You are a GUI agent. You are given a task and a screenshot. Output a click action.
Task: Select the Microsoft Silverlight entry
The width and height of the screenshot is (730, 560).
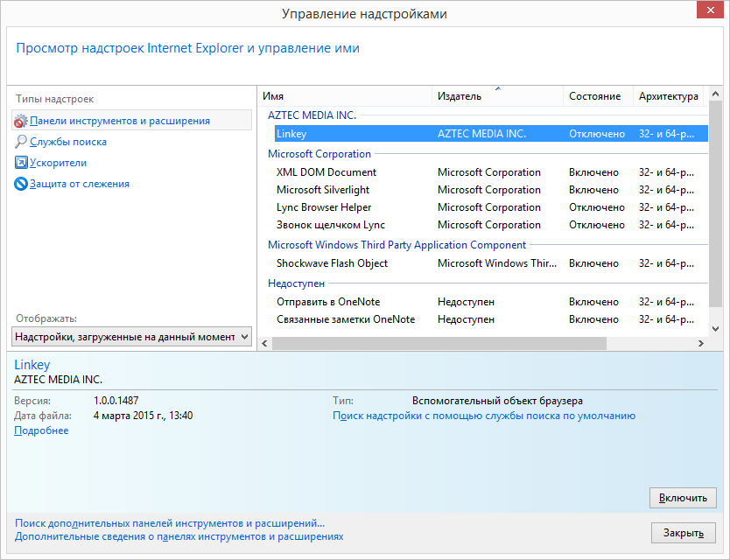[491, 190]
